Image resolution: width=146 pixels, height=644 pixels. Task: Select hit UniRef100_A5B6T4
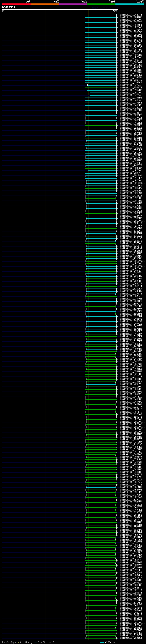pyautogui.click(x=131, y=87)
